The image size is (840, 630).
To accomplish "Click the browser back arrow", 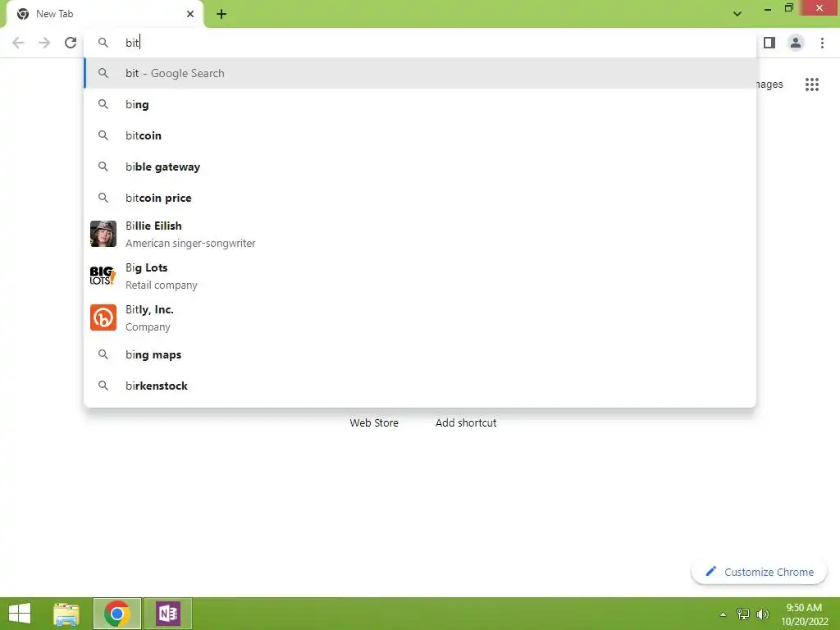I will coord(18,43).
